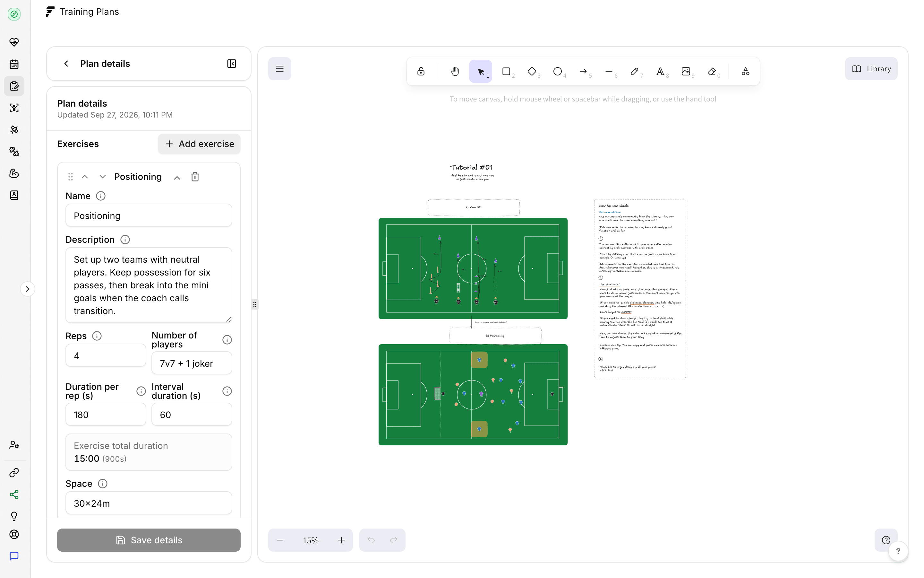The width and height of the screenshot is (924, 578).
Task: Show info for Reps field
Action: (97, 336)
